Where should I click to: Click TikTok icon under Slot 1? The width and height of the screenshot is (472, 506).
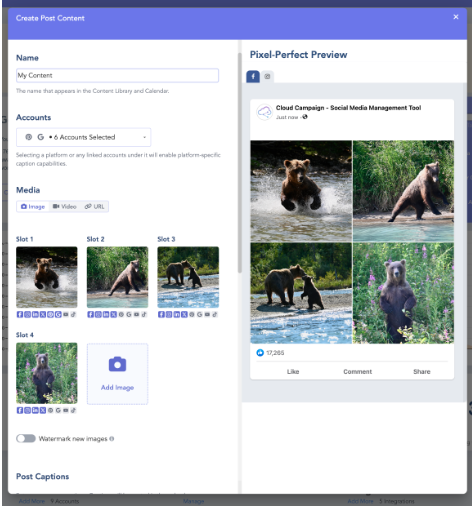coord(73,314)
